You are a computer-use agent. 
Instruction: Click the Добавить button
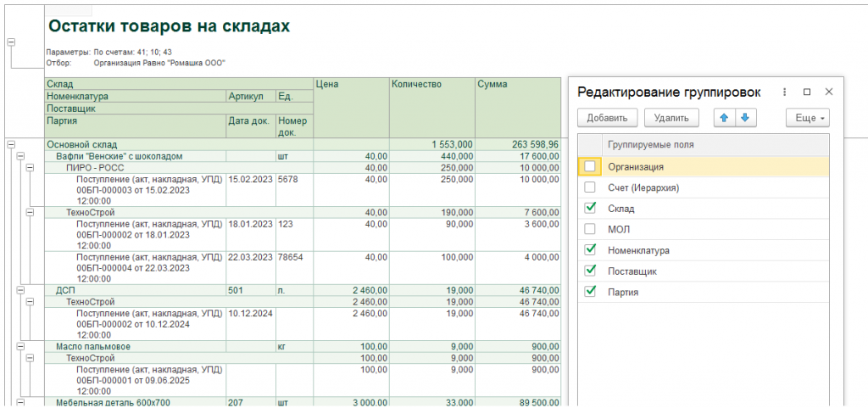pos(607,117)
